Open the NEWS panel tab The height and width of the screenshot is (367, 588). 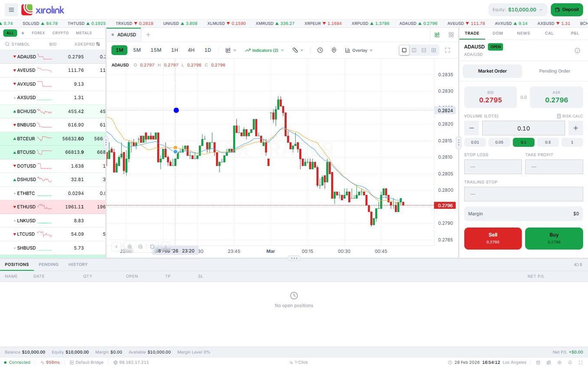click(x=523, y=33)
